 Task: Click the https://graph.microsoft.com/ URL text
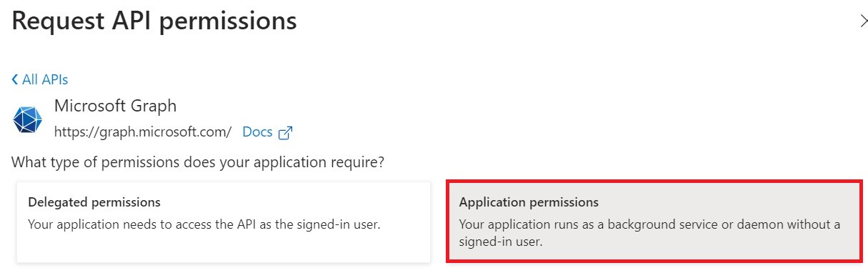(x=143, y=132)
